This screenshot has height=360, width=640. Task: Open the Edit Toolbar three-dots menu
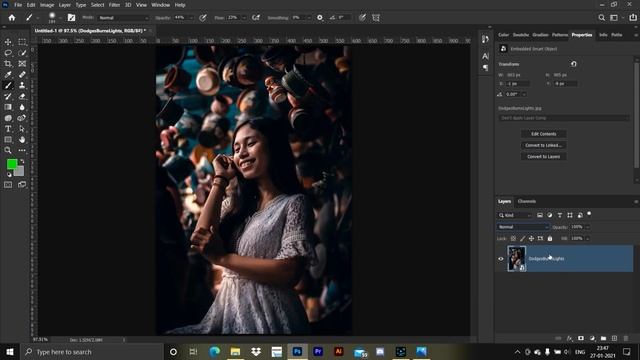coord(22,150)
